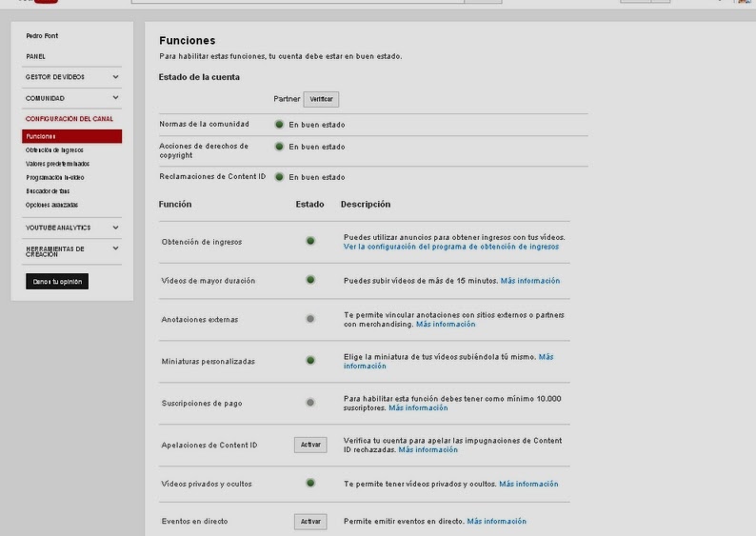Open Más información for Anotaciones externas
The height and width of the screenshot is (536, 756).
446,325
